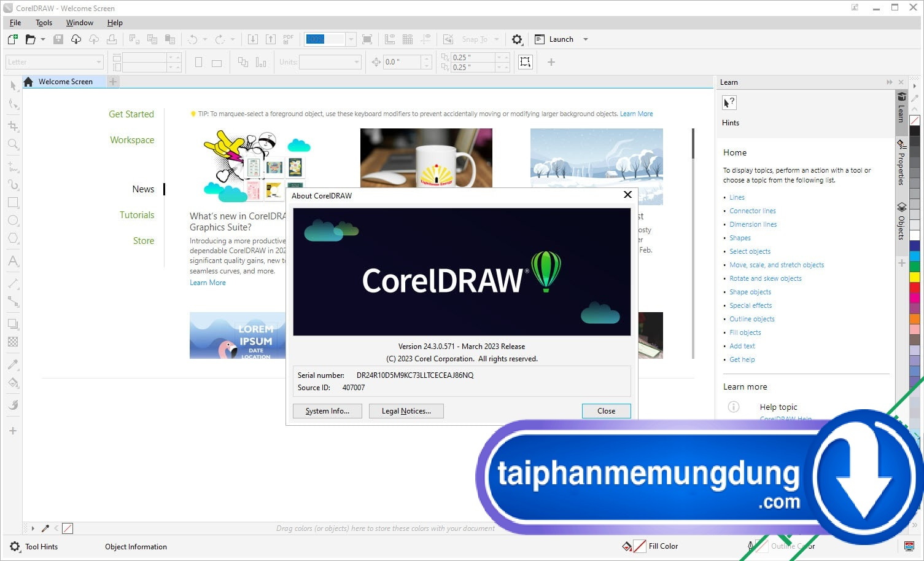The height and width of the screenshot is (561, 924).
Task: Select the Pick tool arrow
Action: pos(13,86)
